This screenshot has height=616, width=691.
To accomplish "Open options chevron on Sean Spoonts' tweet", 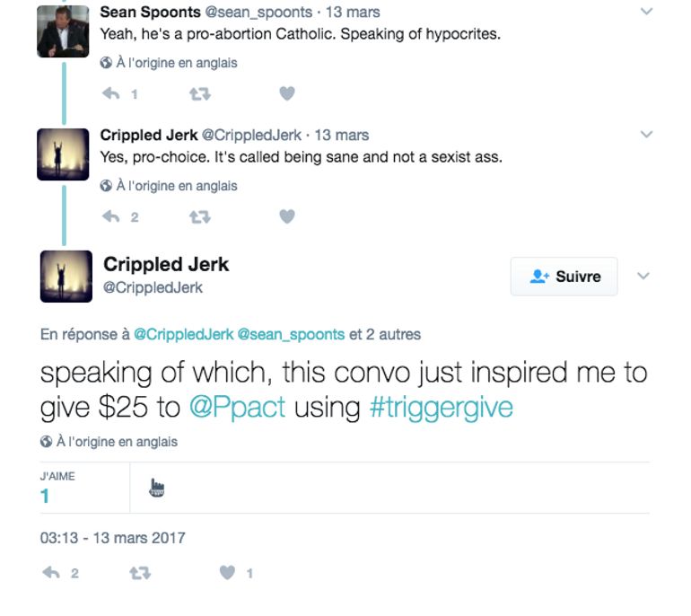I will coord(646,12).
